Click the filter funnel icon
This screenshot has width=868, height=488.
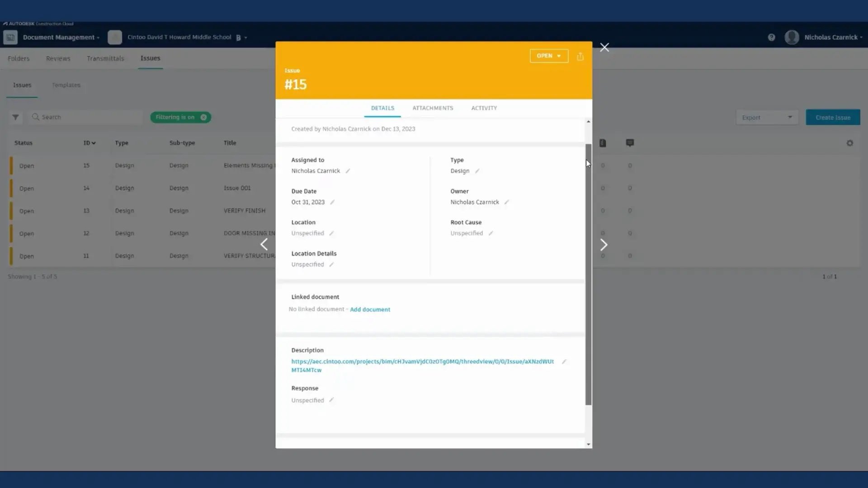(15, 117)
